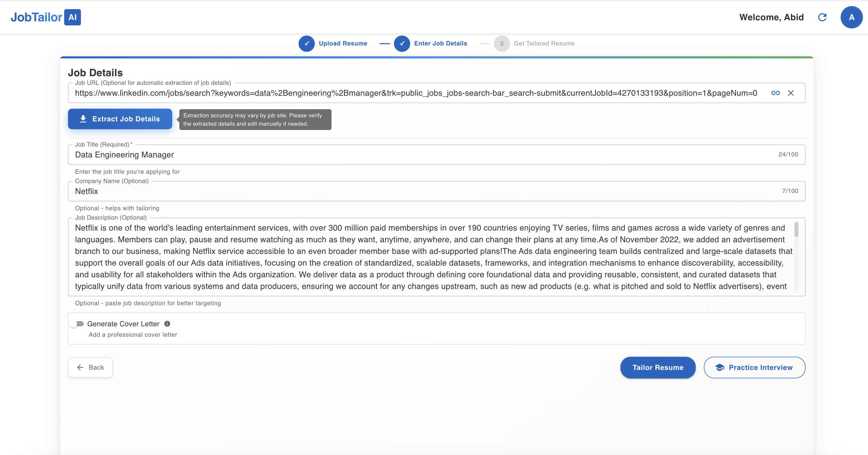Click the link icon in Job URL field
Image resolution: width=868 pixels, height=455 pixels.
tap(775, 93)
